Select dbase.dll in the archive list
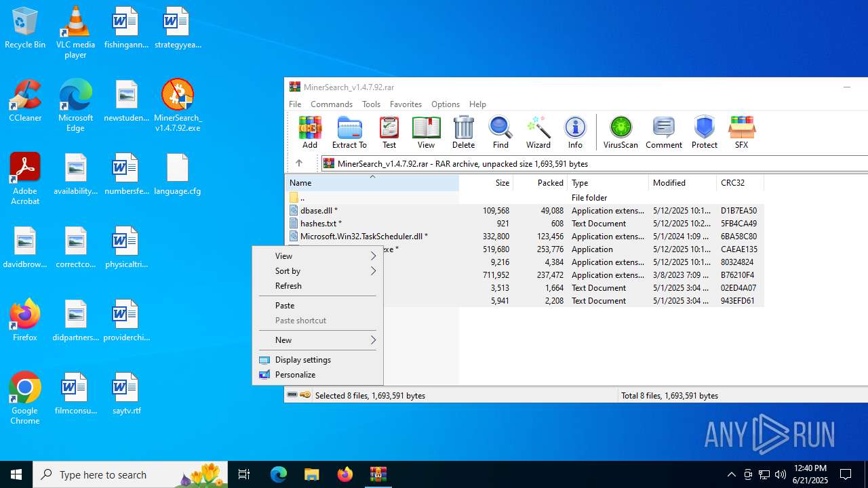868x488 pixels. pos(524,211)
